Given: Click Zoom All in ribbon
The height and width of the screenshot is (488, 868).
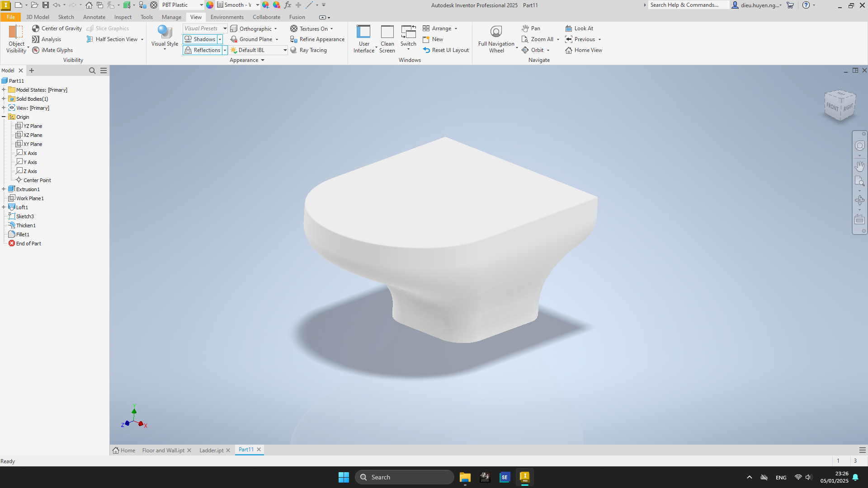Looking at the screenshot, I should [538, 39].
